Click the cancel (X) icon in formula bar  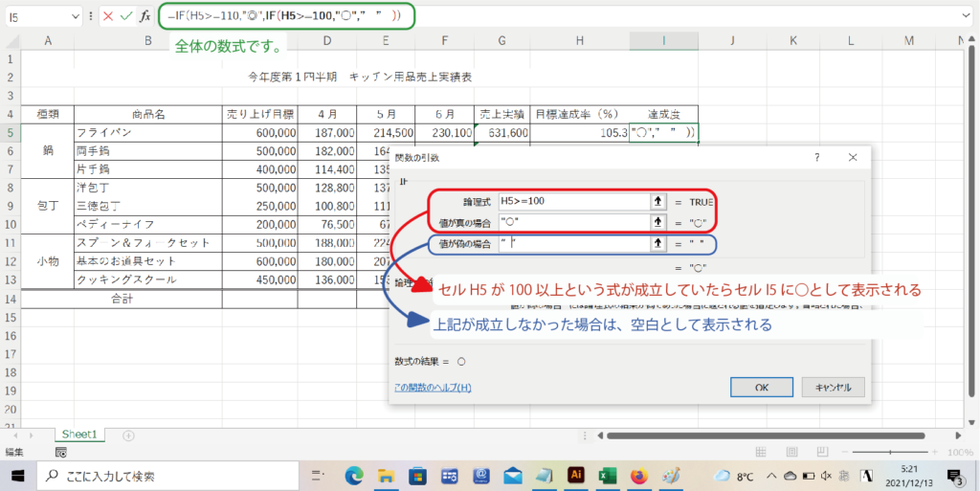click(x=108, y=17)
